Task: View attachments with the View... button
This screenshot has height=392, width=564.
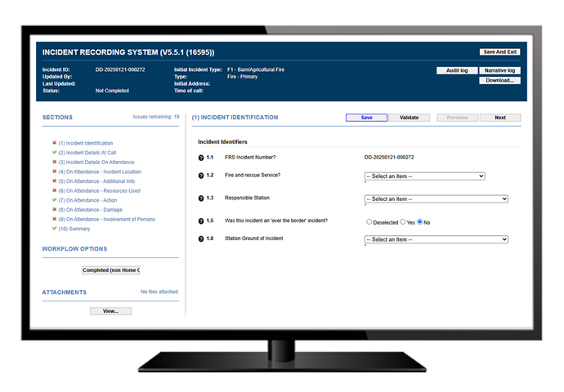Action: tap(110, 310)
